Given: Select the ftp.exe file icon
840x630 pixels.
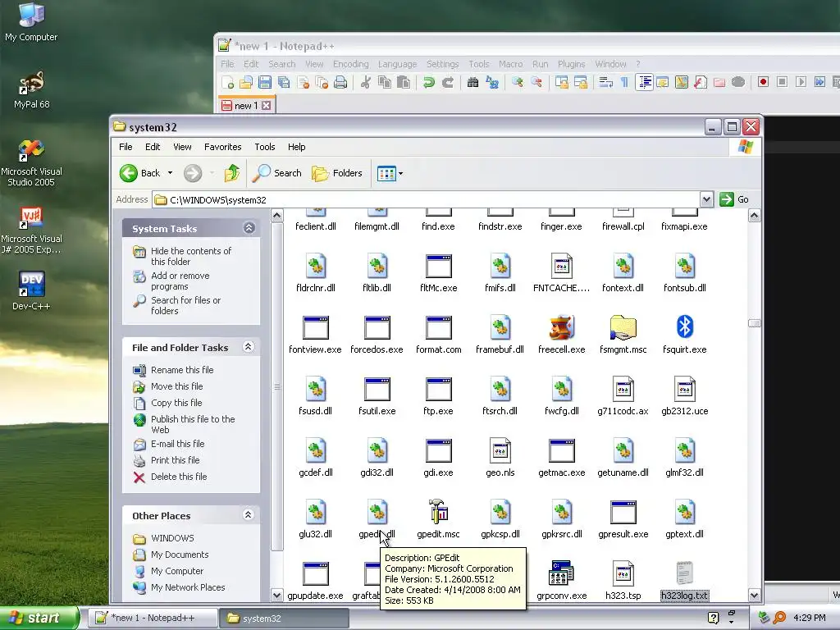Looking at the screenshot, I should (x=438, y=389).
